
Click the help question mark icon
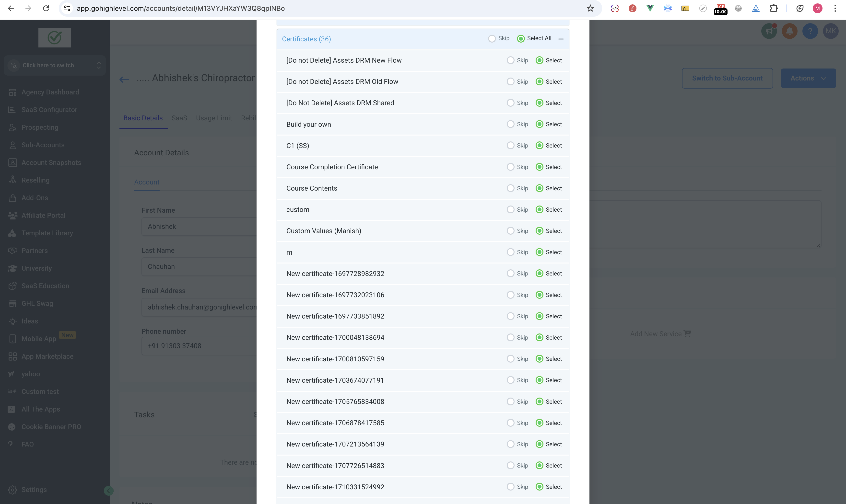[x=810, y=31]
